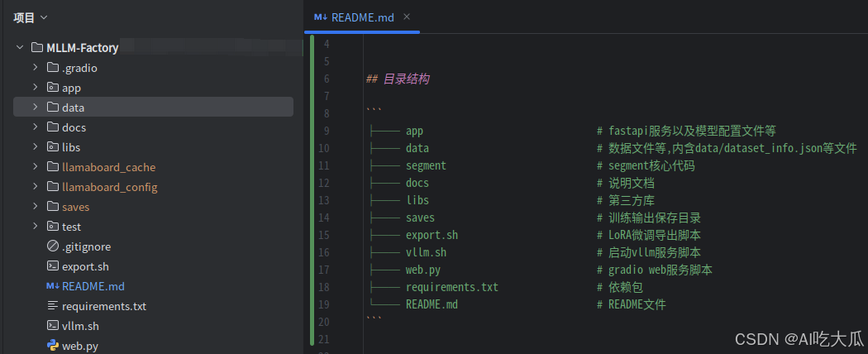Click the .gitignore ignore-file icon
Image resolution: width=868 pixels, height=354 pixels.
pyautogui.click(x=53, y=246)
